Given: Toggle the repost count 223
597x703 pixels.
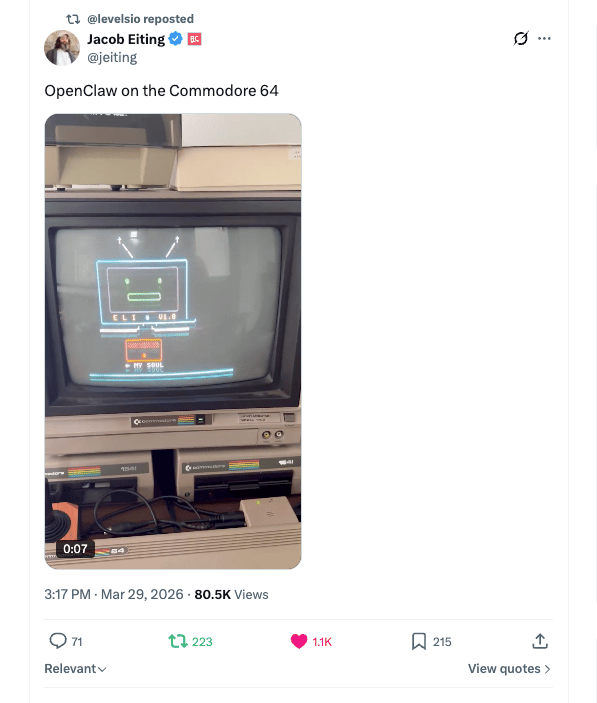Looking at the screenshot, I should point(202,642).
